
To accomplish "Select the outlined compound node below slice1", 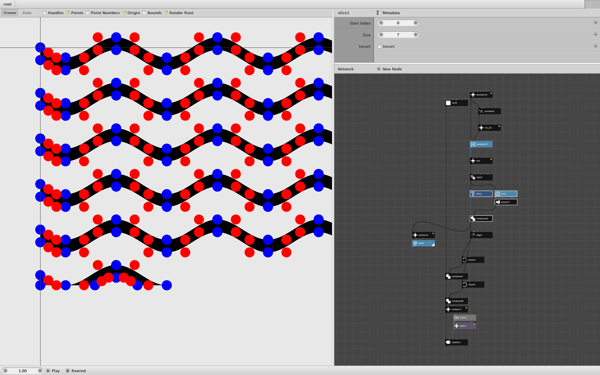I will [x=481, y=218].
